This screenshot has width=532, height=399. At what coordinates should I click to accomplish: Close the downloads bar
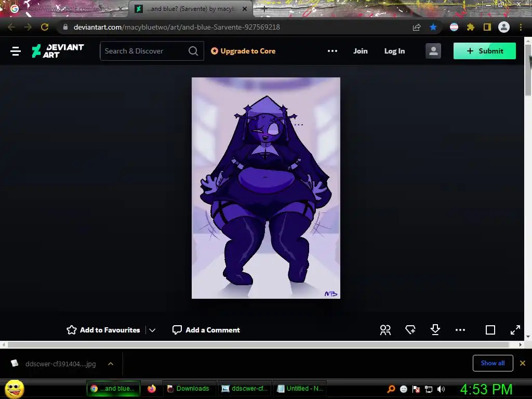523,363
